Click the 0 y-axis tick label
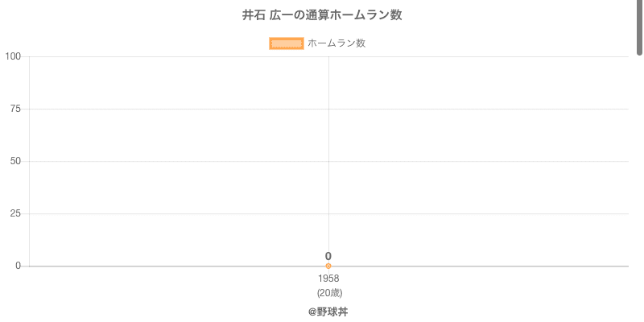Viewport: 644px width, 322px height. [x=18, y=266]
